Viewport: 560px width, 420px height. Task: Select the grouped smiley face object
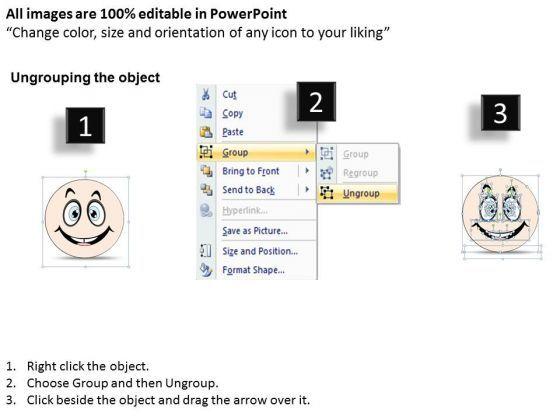[x=85, y=219]
